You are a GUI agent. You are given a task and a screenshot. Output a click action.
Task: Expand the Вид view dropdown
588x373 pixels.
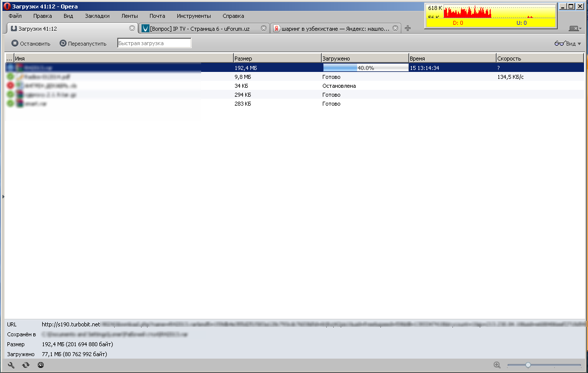pos(568,44)
